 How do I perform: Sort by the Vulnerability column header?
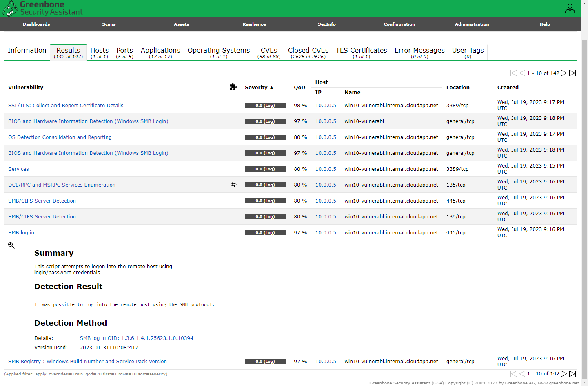click(26, 87)
